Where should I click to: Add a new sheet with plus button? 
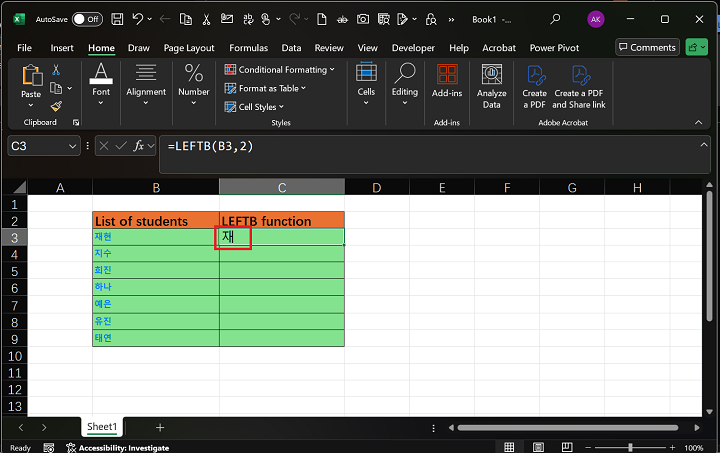coord(160,427)
